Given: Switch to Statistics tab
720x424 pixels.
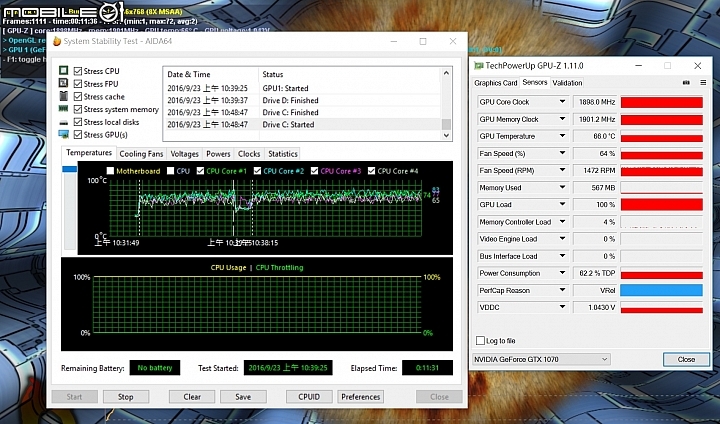Looking at the screenshot, I should click(x=283, y=154).
